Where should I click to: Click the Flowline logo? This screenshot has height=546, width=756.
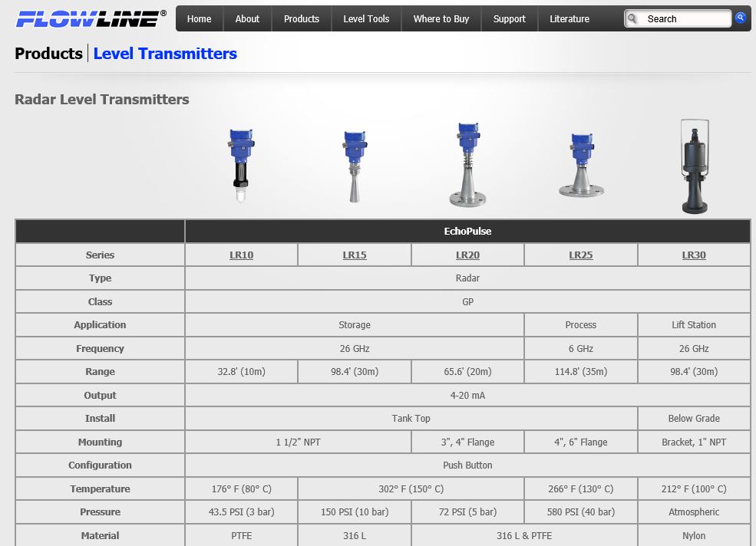click(x=91, y=19)
